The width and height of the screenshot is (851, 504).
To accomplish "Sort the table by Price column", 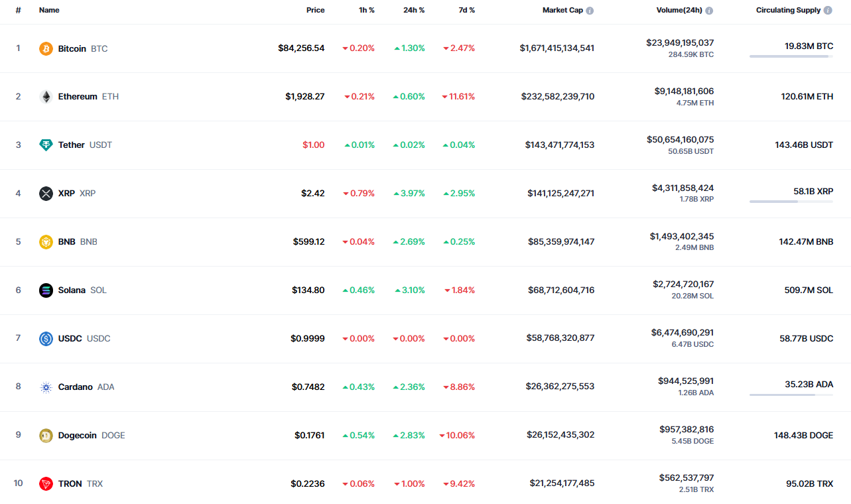I will pyautogui.click(x=315, y=11).
